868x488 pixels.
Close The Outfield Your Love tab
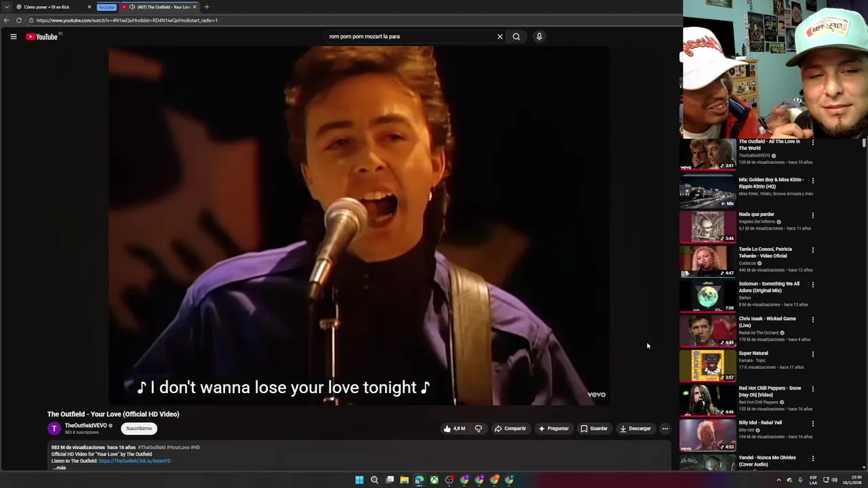(195, 7)
